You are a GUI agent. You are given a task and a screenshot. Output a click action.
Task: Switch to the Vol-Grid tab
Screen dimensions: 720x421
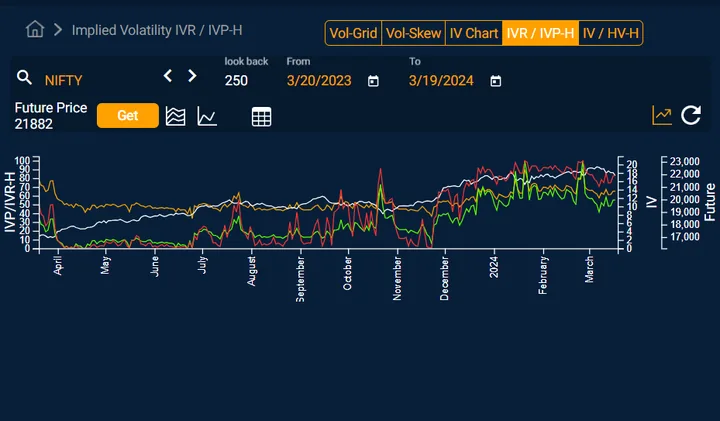353,33
